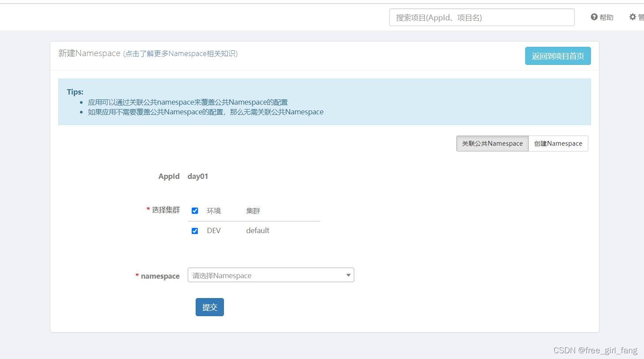
Task: Click the CSDN @free_girl_fang watermark
Action: tap(595, 350)
